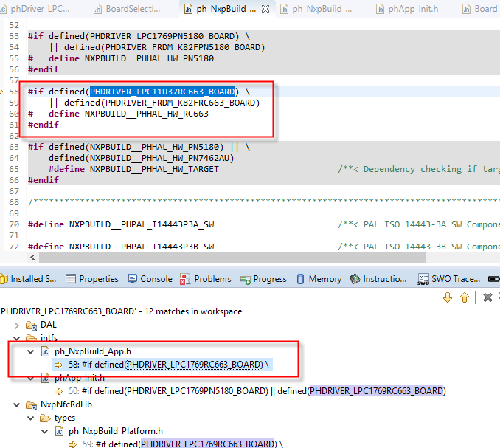Click PHDRIVER_LPC1769PN5180_BOARD on line 53
500x448 pixels.
click(x=162, y=36)
